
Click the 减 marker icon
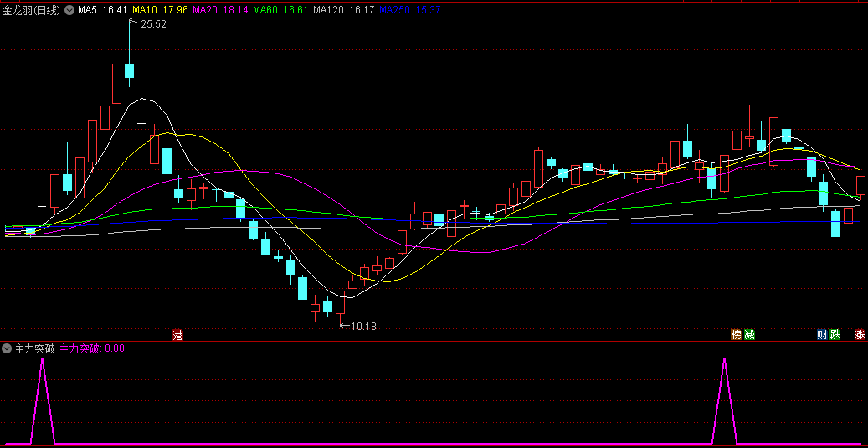click(x=749, y=334)
